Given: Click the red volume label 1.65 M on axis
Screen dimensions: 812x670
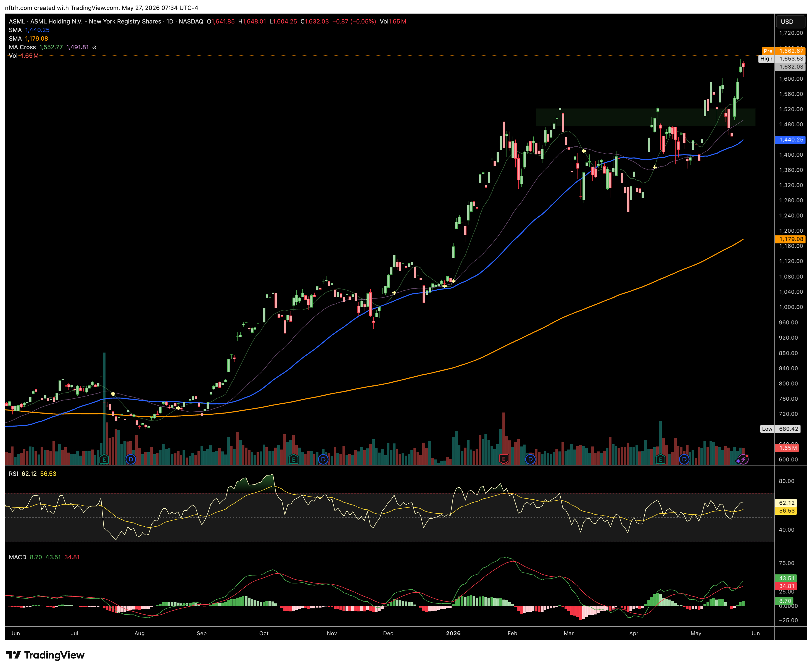Looking at the screenshot, I should click(x=787, y=448).
